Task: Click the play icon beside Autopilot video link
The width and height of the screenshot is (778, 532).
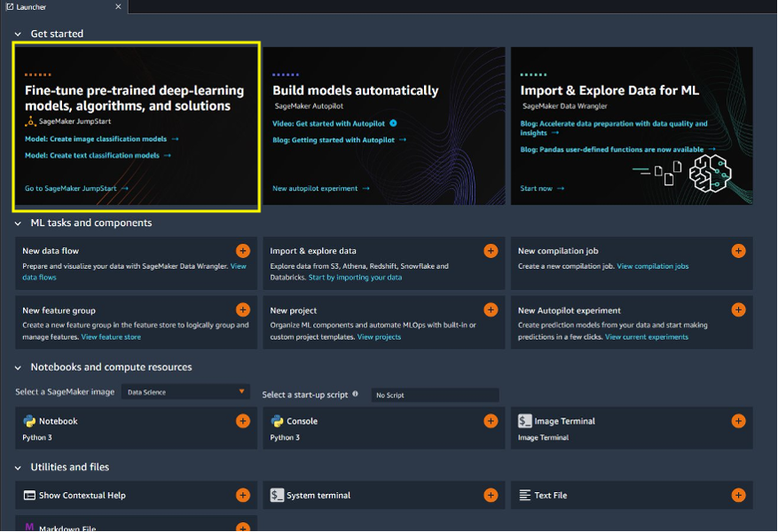Action: pyautogui.click(x=393, y=123)
